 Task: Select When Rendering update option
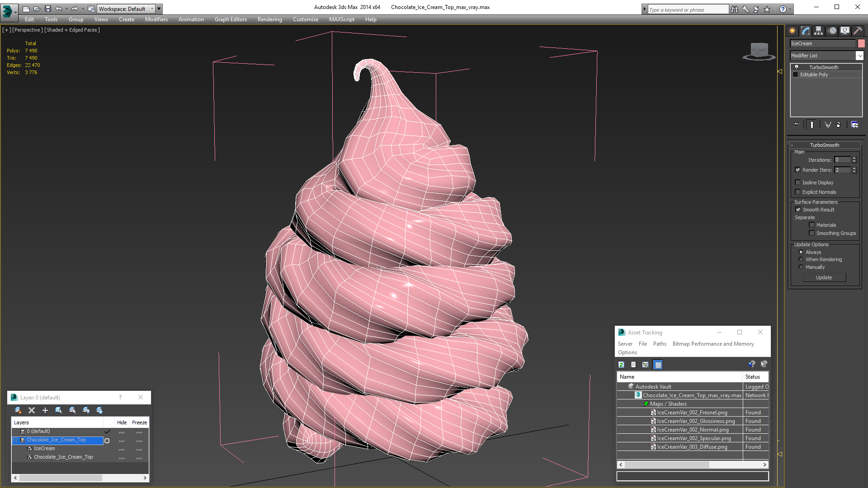[801, 259]
